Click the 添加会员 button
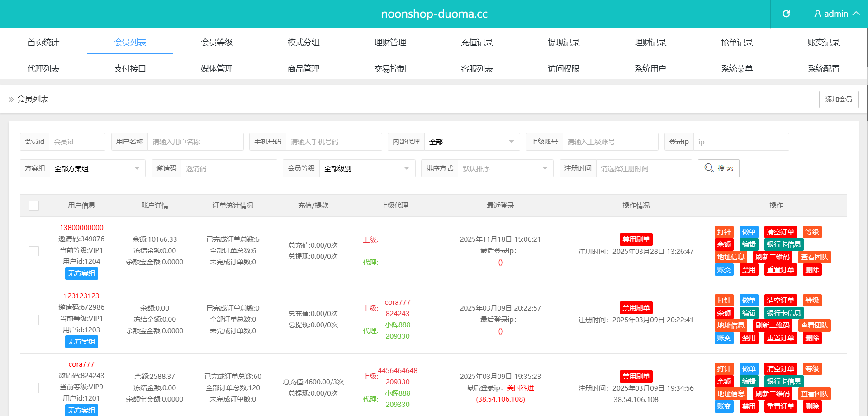Image resolution: width=868 pixels, height=416 pixels. pyautogui.click(x=838, y=100)
